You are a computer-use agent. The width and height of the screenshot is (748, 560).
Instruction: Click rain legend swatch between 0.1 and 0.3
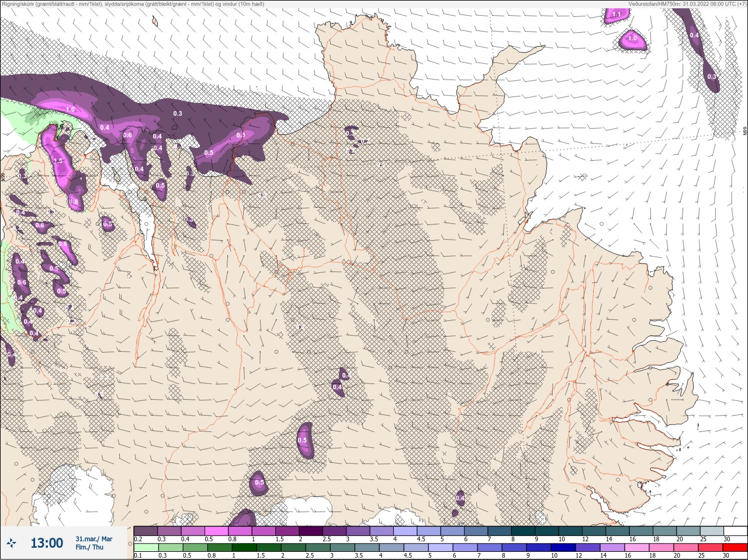146,548
